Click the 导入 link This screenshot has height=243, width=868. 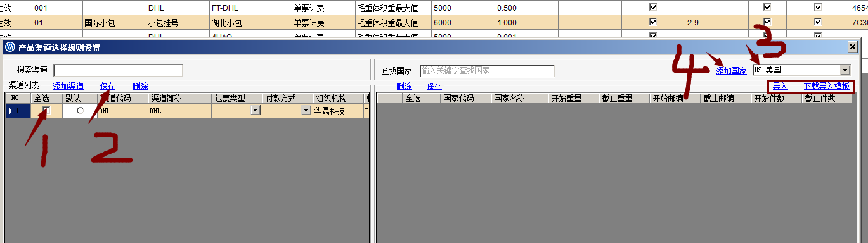point(780,86)
